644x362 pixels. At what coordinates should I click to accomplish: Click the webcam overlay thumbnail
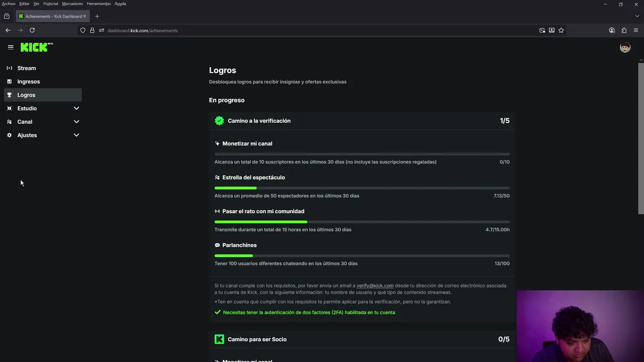[580, 326]
